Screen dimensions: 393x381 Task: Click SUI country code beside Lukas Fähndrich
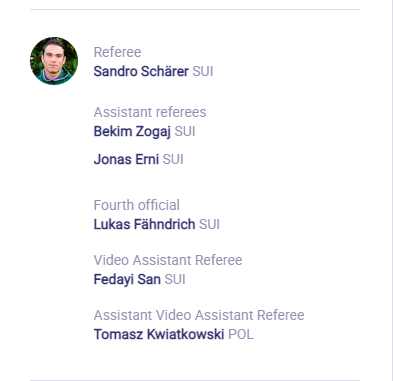[209, 224]
